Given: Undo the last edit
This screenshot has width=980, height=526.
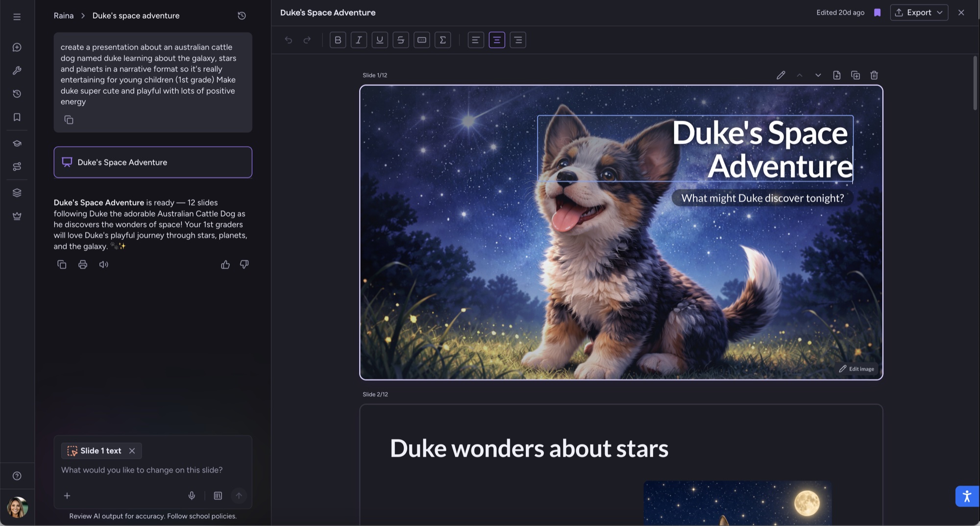Looking at the screenshot, I should pyautogui.click(x=289, y=40).
